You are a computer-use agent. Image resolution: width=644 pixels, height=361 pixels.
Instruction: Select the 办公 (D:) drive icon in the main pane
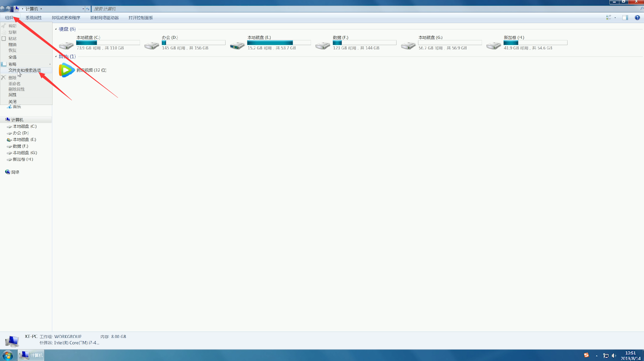[151, 46]
